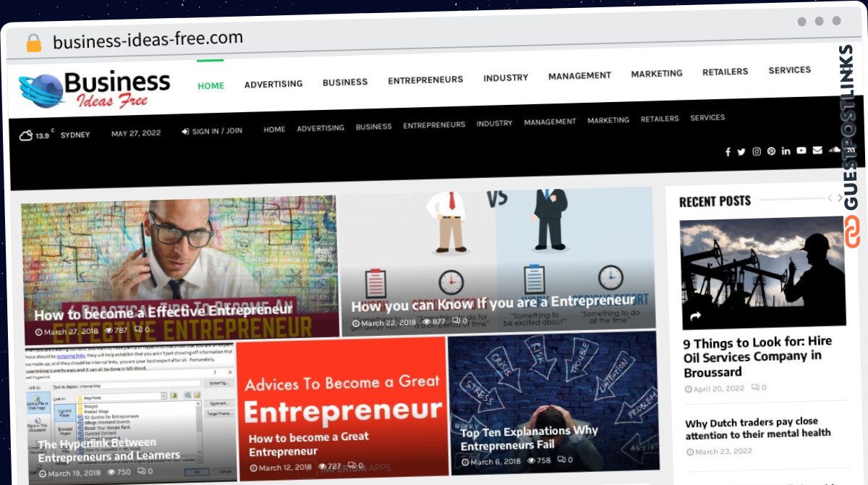Open the YouTube channel icon
This screenshot has height=485, width=868.
coord(801,151)
